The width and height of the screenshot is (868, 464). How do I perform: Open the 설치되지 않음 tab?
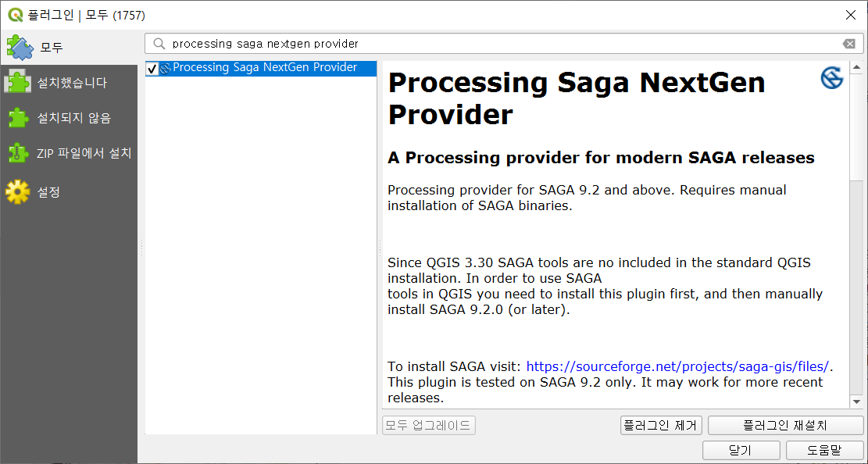69,118
